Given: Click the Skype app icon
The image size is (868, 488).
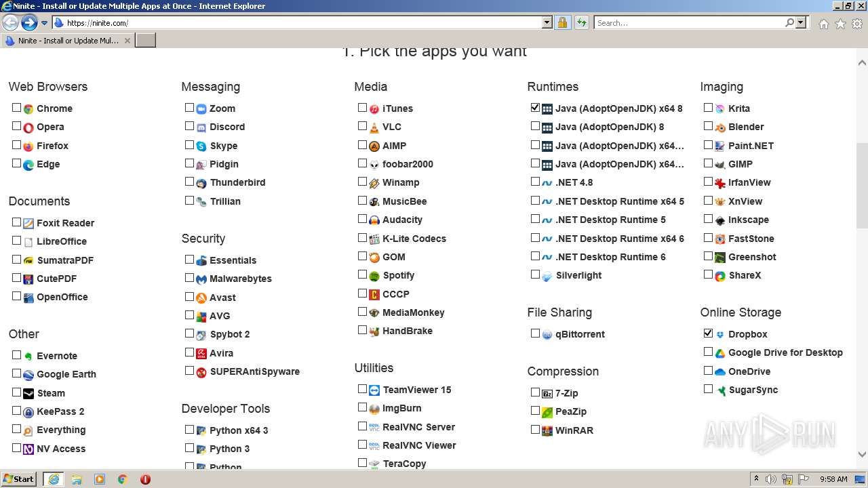Looking at the screenshot, I should pyautogui.click(x=201, y=146).
